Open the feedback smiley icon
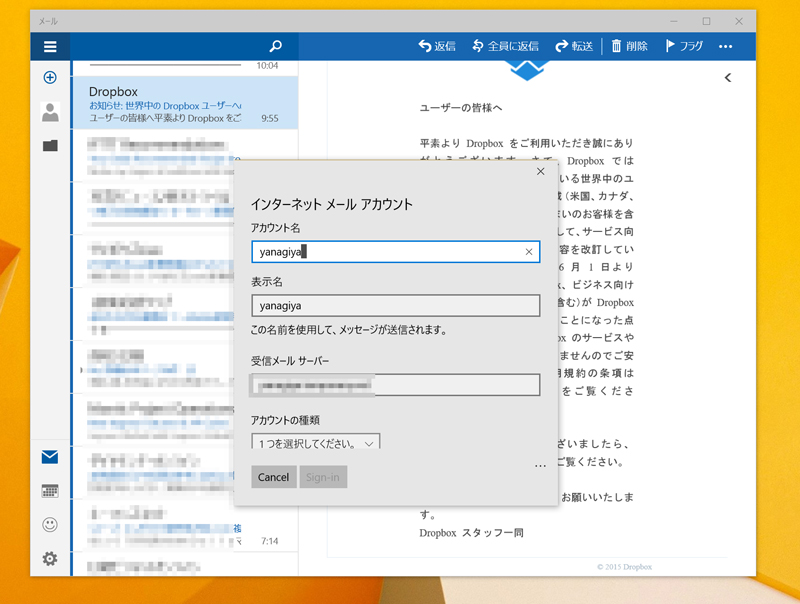This screenshot has height=604, width=800. [50, 524]
